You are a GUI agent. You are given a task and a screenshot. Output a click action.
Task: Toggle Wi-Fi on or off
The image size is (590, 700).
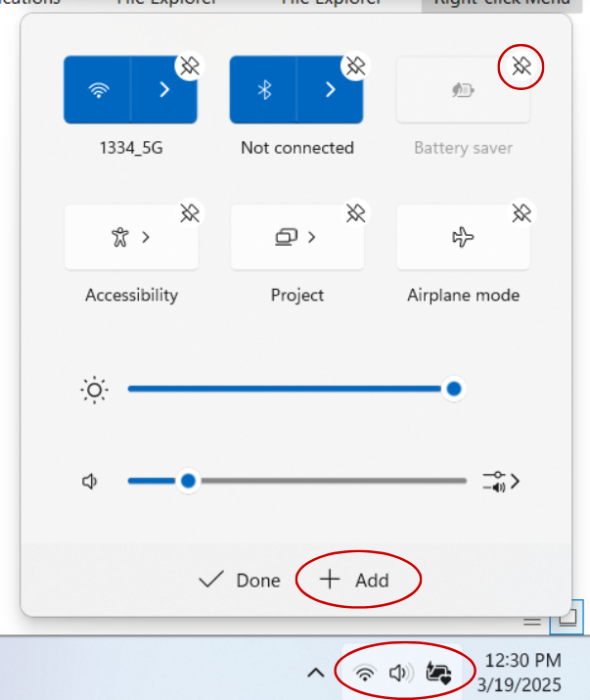click(x=98, y=90)
